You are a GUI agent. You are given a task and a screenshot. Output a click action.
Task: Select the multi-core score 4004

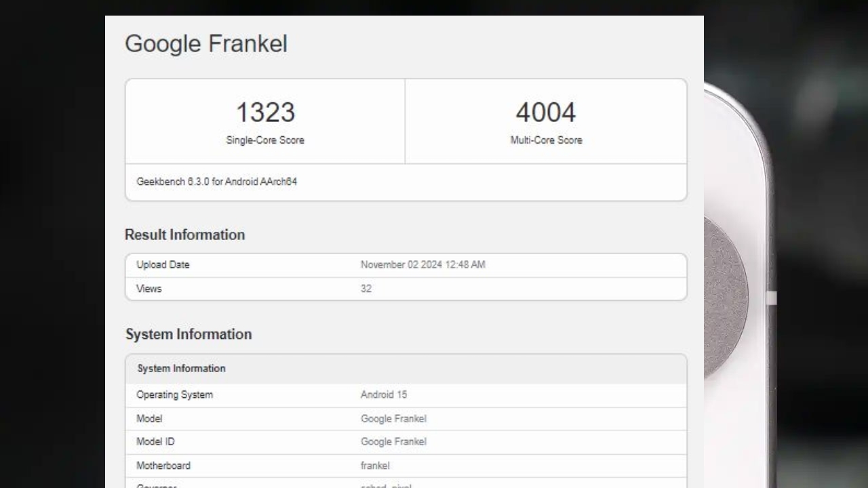[x=546, y=113]
